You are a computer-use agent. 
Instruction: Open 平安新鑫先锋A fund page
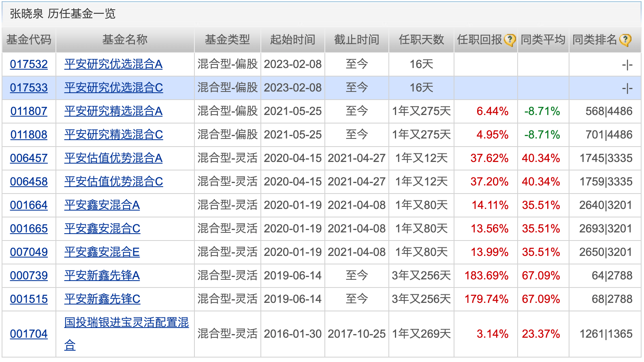point(102,275)
